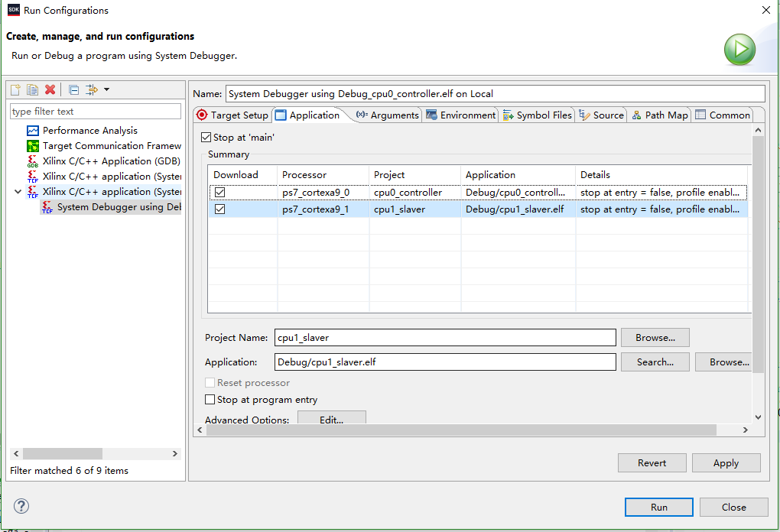Switch to the Source tab
The width and height of the screenshot is (780, 532).
tap(601, 115)
